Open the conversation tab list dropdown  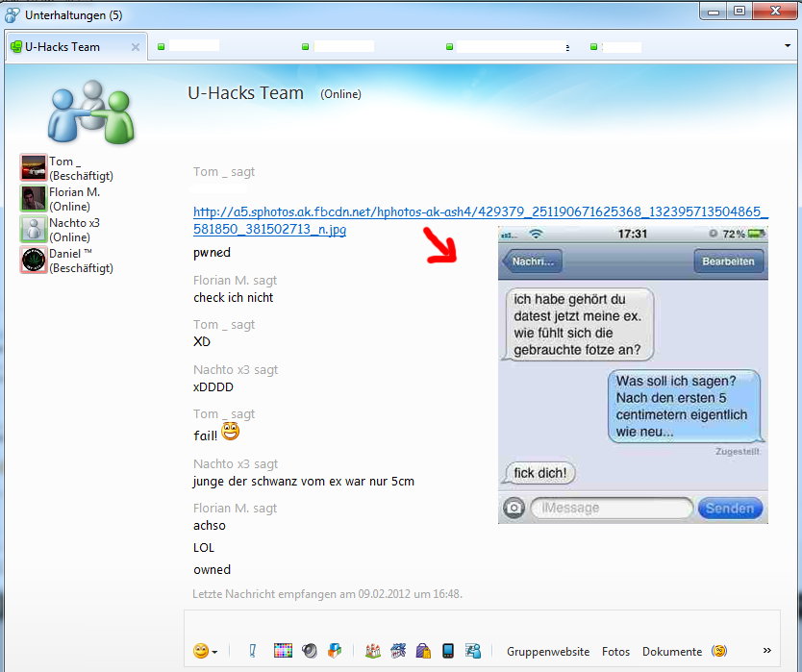788,46
